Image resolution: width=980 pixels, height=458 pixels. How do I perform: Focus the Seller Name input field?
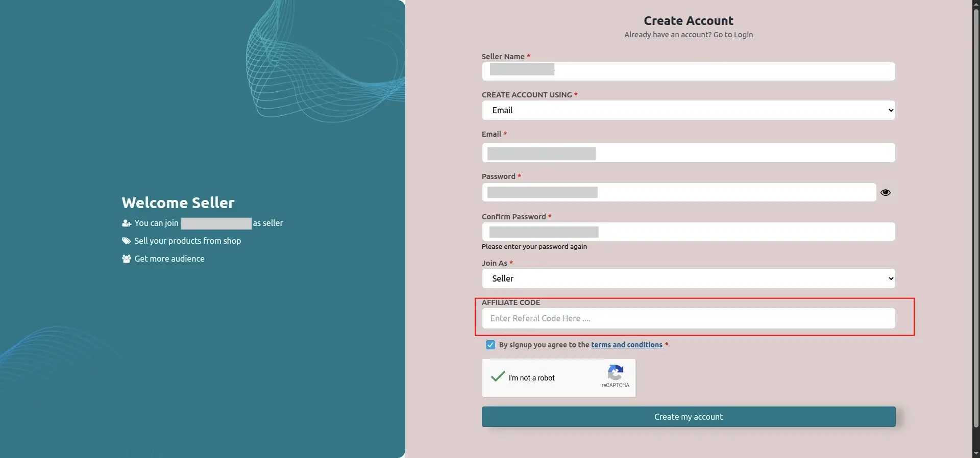tap(689, 71)
